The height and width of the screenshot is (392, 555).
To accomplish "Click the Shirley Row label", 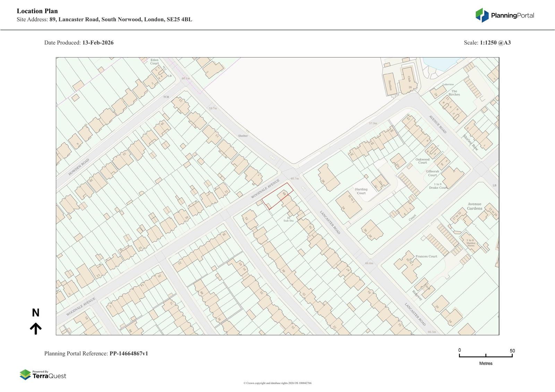I will point(470,142).
